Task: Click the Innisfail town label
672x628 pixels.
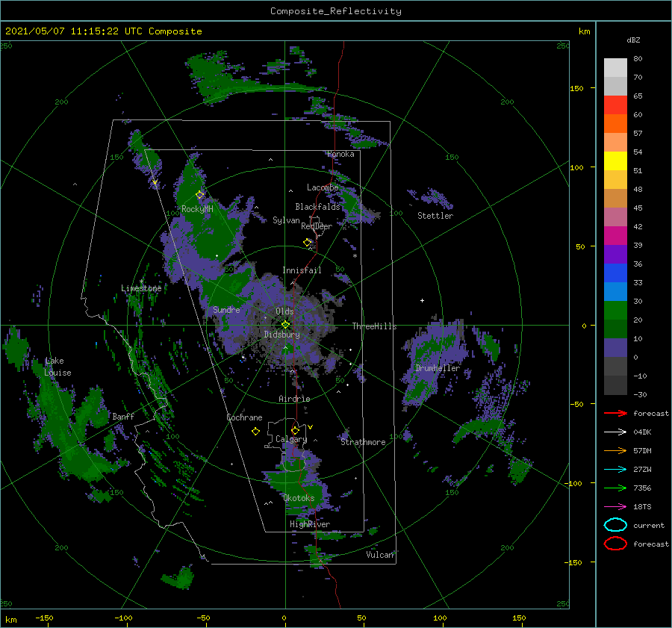Action: [302, 270]
